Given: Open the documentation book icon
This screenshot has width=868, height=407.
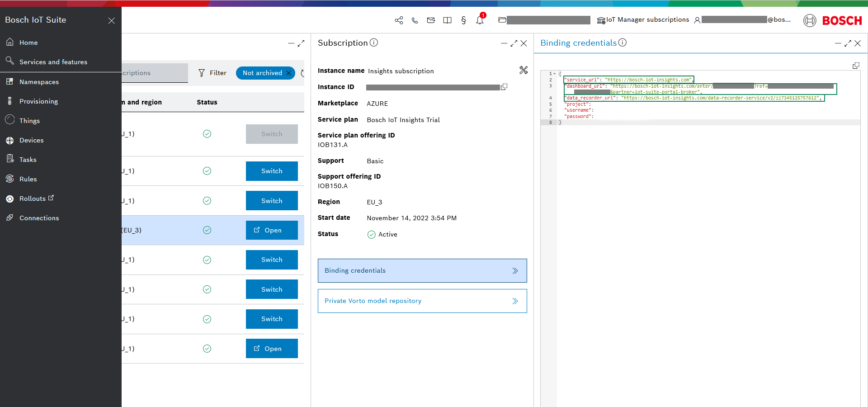Looking at the screenshot, I should [447, 20].
